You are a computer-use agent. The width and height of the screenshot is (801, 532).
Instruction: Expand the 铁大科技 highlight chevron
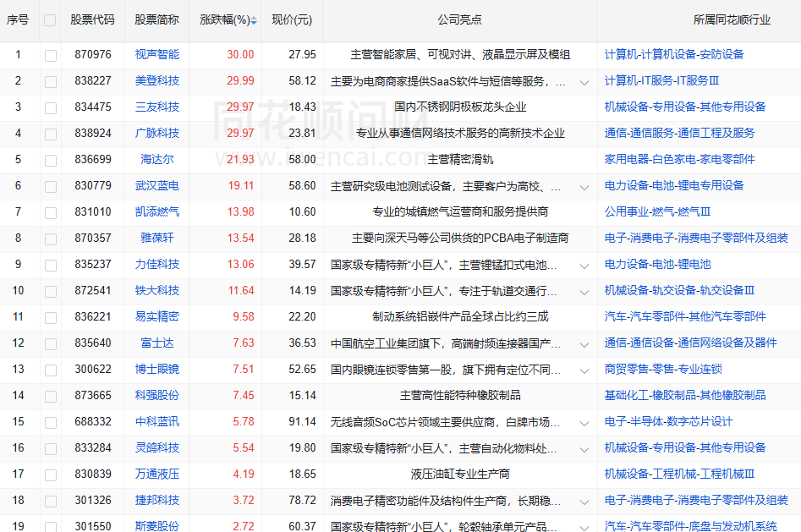(x=584, y=292)
